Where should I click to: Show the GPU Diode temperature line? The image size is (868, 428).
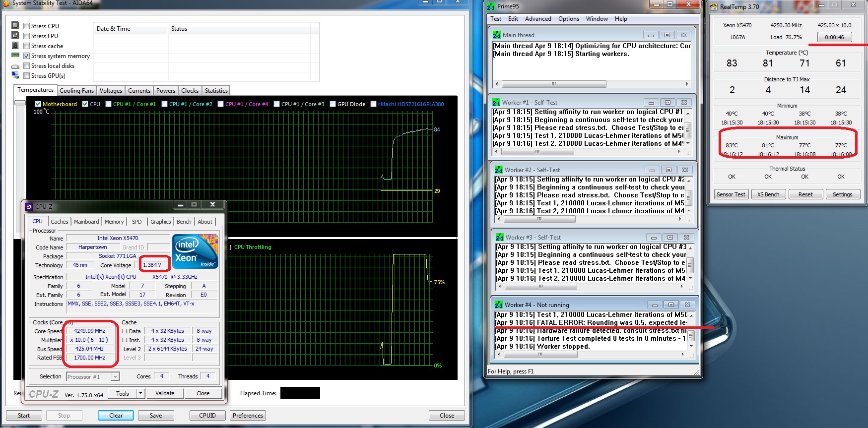tap(333, 104)
